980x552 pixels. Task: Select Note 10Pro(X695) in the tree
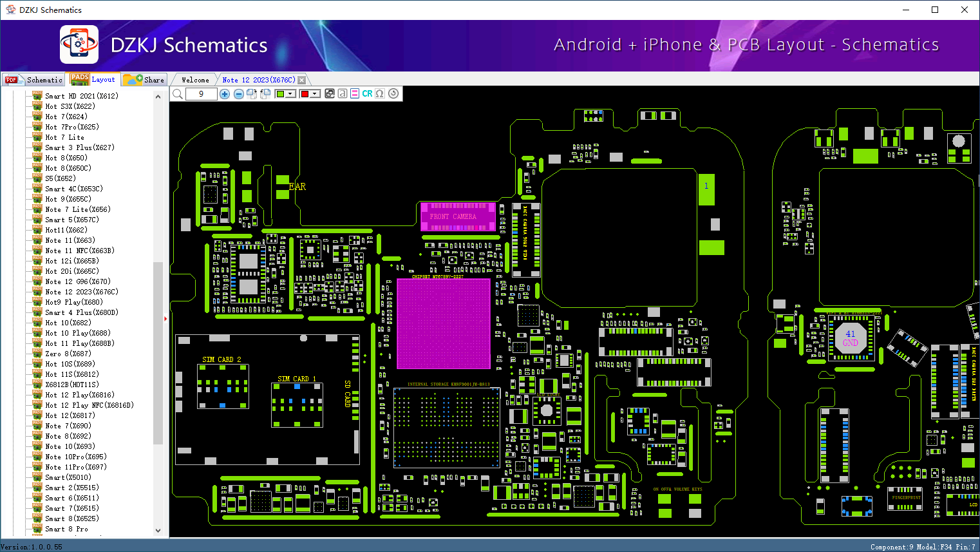click(76, 457)
